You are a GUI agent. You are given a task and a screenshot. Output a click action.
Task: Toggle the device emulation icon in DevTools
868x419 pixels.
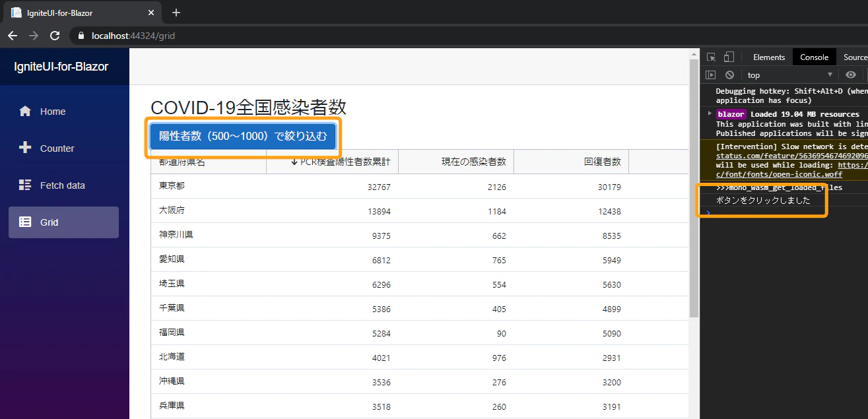coord(728,57)
